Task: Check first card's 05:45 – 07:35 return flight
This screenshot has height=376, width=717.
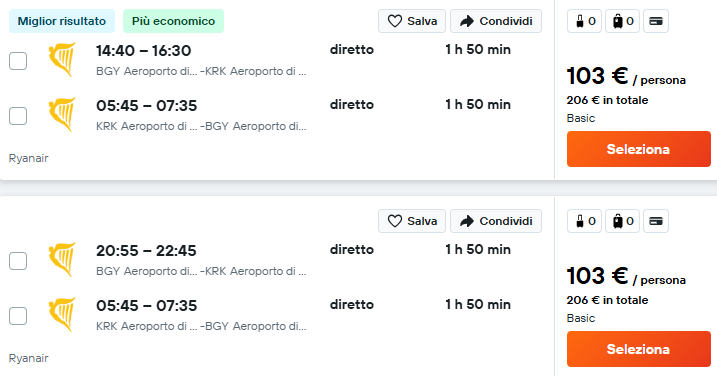Action: [x=18, y=116]
